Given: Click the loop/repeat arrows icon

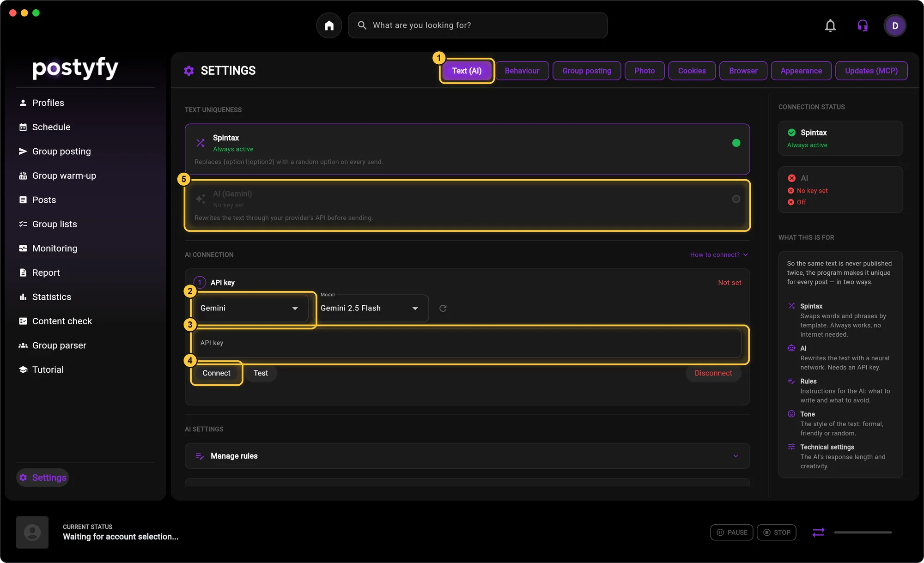Looking at the screenshot, I should [818, 532].
